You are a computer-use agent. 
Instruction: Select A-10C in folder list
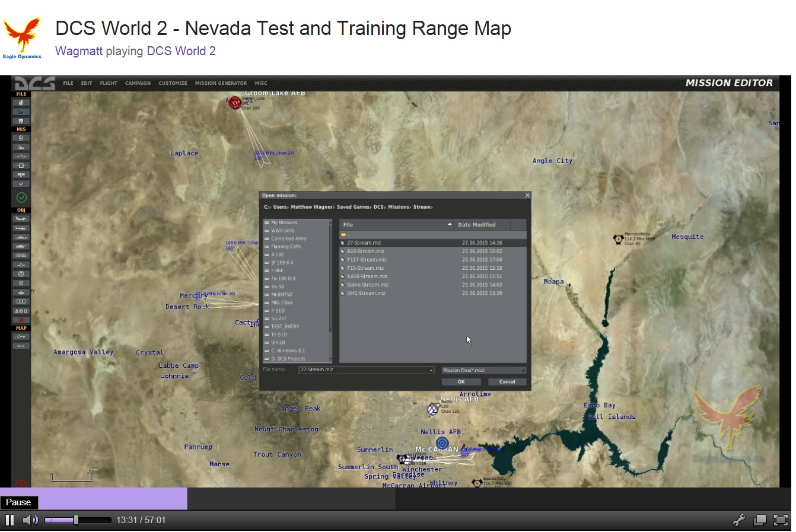pyautogui.click(x=278, y=254)
